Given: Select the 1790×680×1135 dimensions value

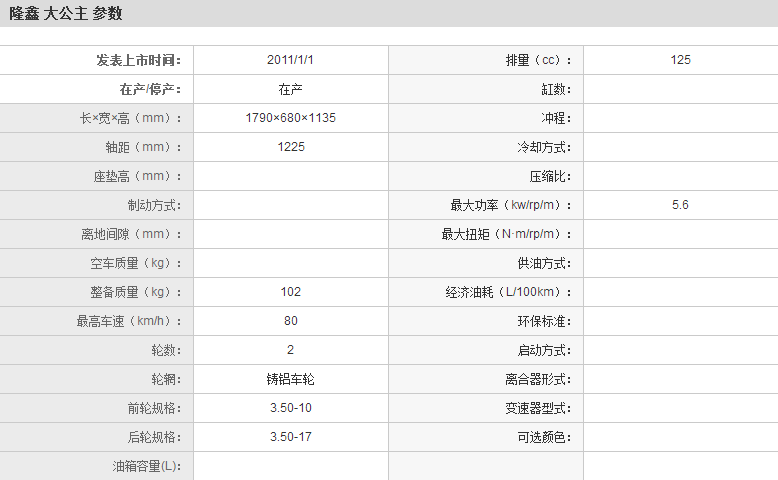Looking at the screenshot, I should (x=290, y=118).
